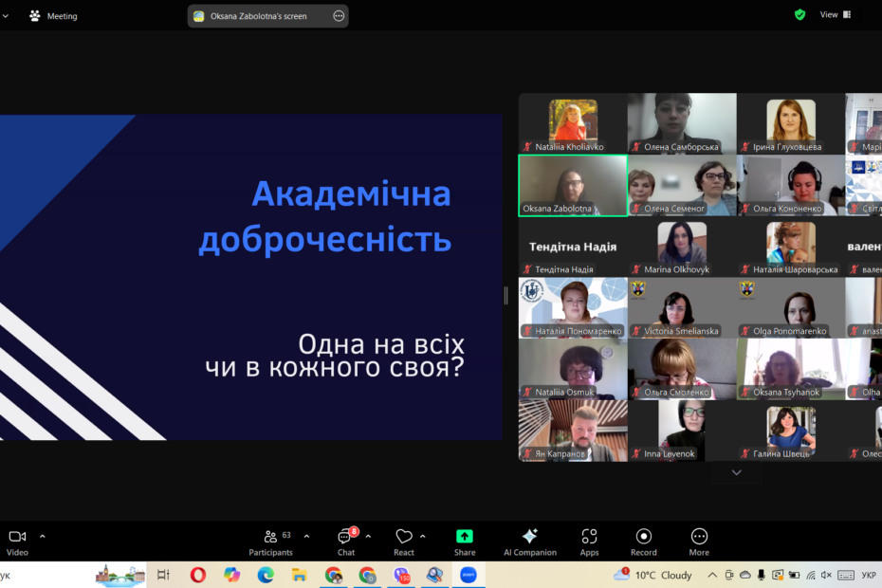Open the Participants panel
The image size is (882, 588).
click(x=270, y=542)
